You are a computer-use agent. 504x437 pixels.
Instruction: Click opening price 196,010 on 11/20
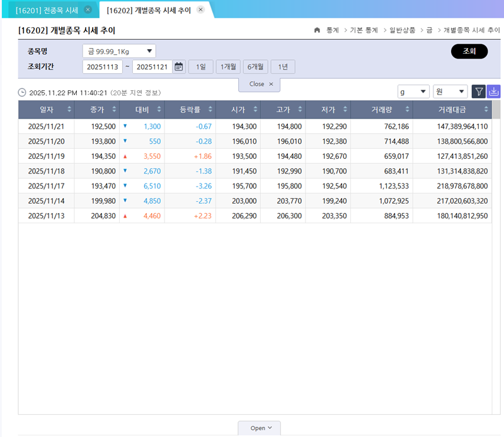(244, 141)
